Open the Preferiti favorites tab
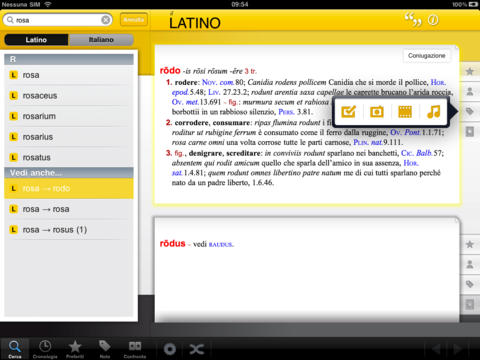Image resolution: width=480 pixels, height=360 pixels. (x=75, y=349)
